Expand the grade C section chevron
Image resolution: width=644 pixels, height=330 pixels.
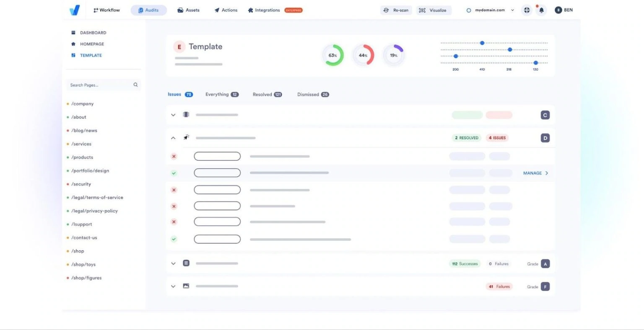173,115
